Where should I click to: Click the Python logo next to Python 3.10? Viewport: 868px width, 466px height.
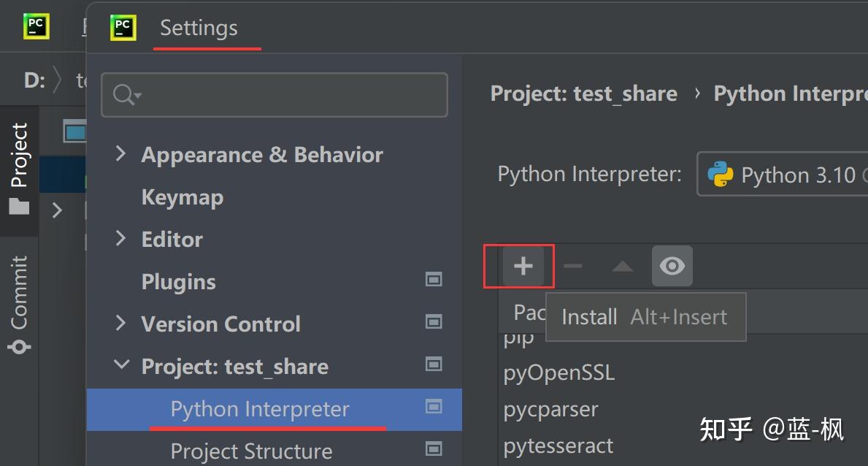tap(721, 175)
